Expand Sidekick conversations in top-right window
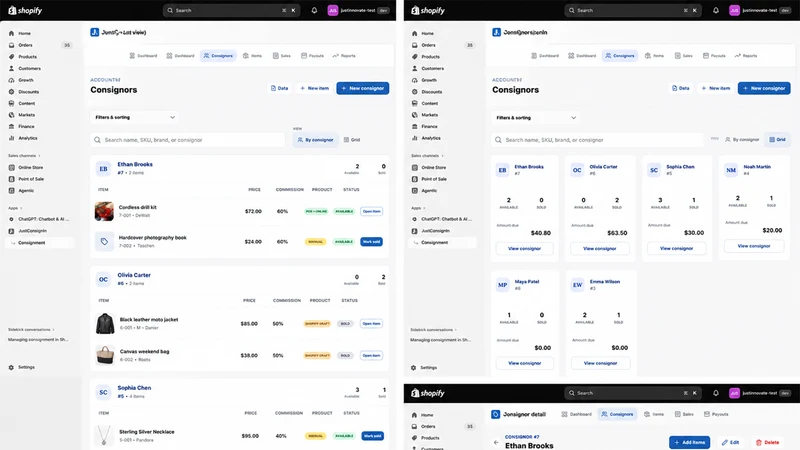Viewport: 800px width, 450px height. click(434, 330)
